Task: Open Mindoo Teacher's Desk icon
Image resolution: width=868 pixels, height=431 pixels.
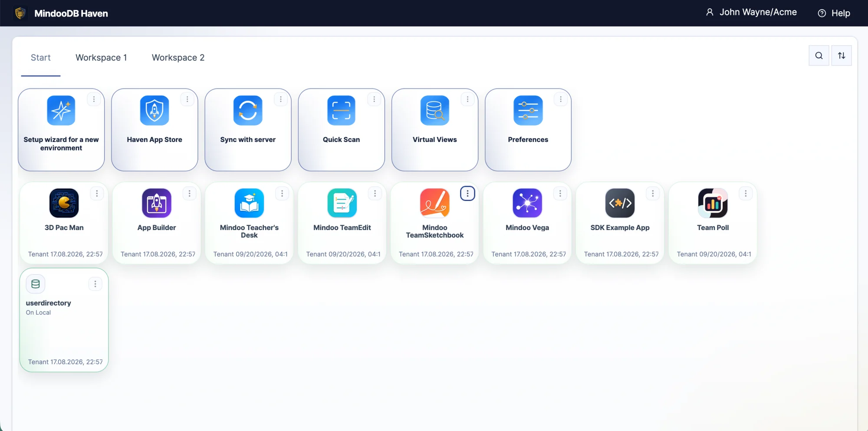Action: 249,203
